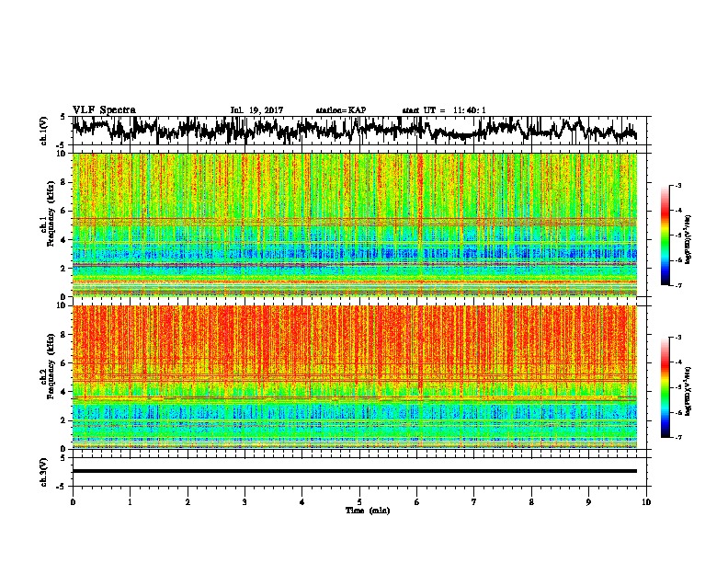Click the ch.1 color bar log(PSD) unit label
The height and width of the screenshot is (563, 728).
[x=688, y=239]
